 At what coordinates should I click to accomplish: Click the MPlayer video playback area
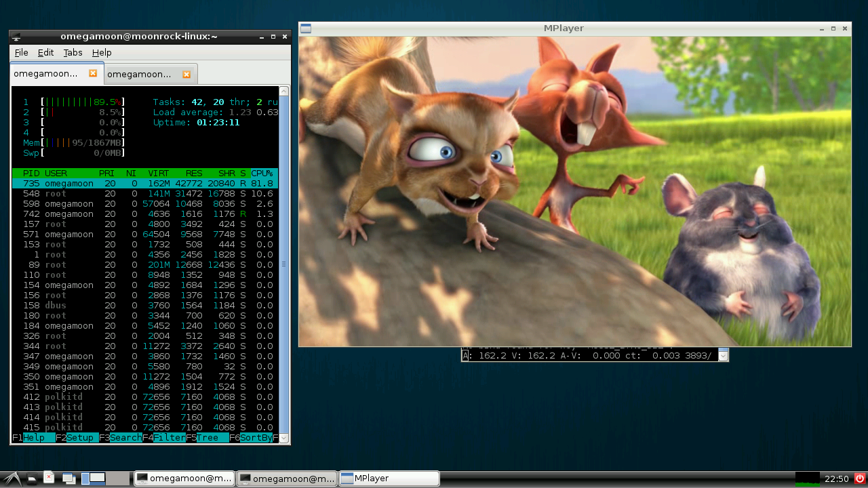tap(574, 191)
